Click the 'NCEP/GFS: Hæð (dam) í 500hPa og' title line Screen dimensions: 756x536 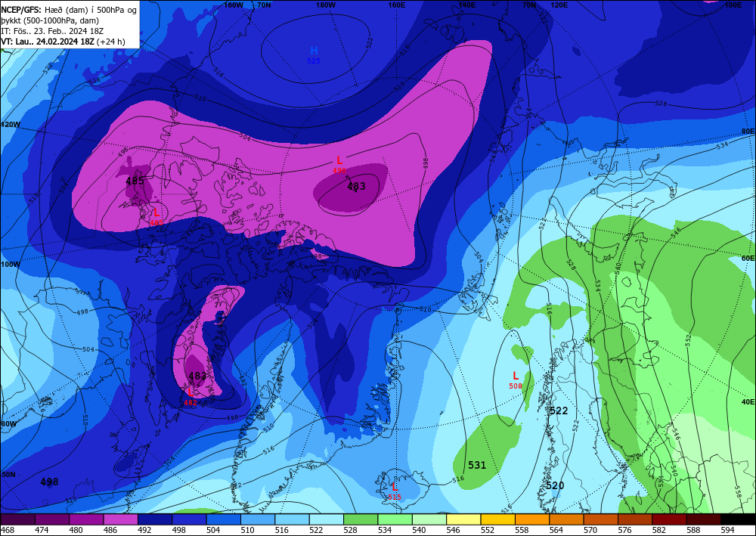[x=69, y=9]
